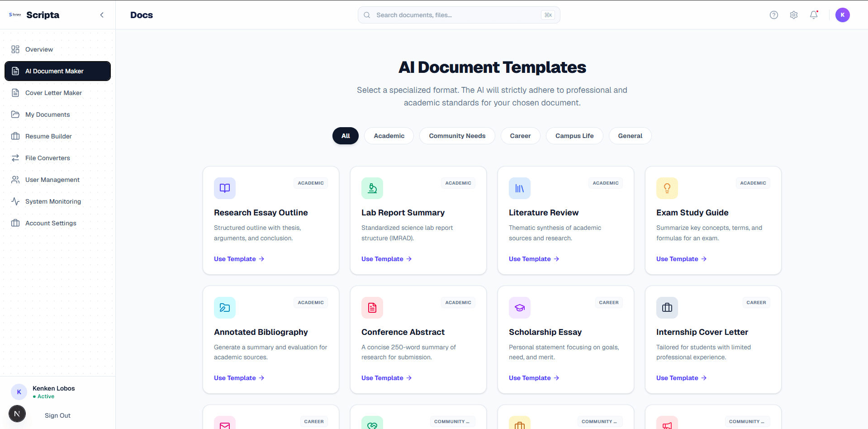Click the File Converters arrows icon
868x429 pixels.
click(15, 158)
